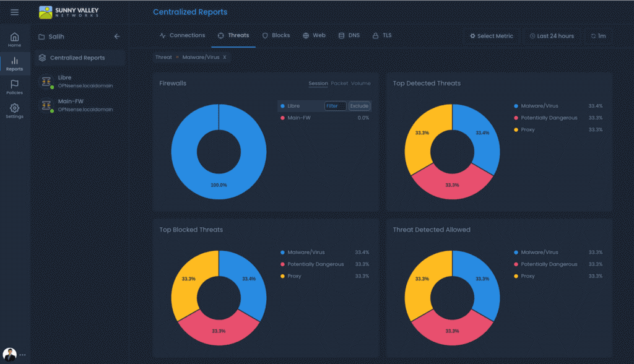This screenshot has height=364, width=634.
Task: Open the DNS reports tab
Action: (x=349, y=35)
